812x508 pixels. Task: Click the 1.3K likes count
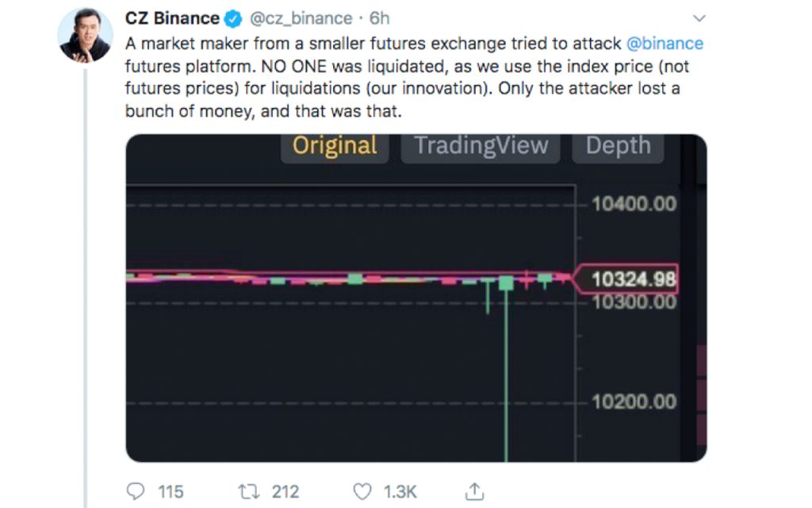[400, 491]
